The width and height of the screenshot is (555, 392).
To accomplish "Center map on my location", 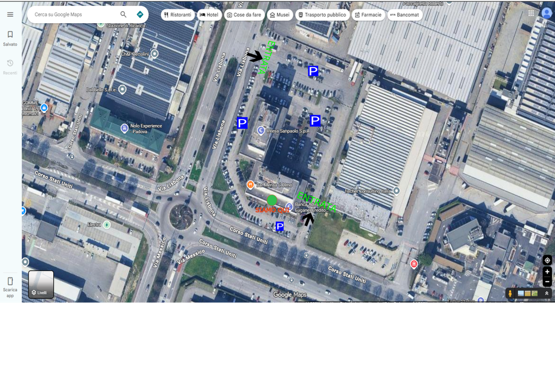I will coord(547,260).
